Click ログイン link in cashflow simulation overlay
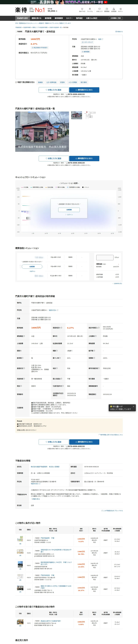Image resolution: width=138 pixels, height=644 pixels. [69, 215]
